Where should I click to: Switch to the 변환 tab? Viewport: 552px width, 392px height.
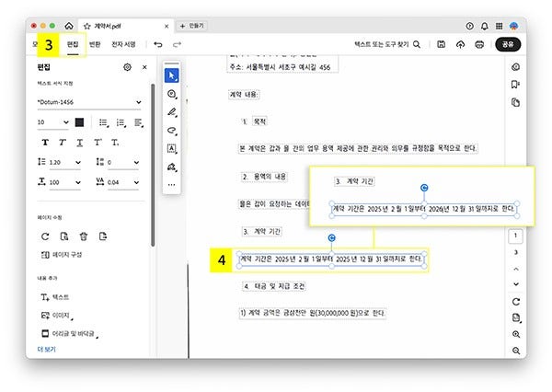click(95, 44)
